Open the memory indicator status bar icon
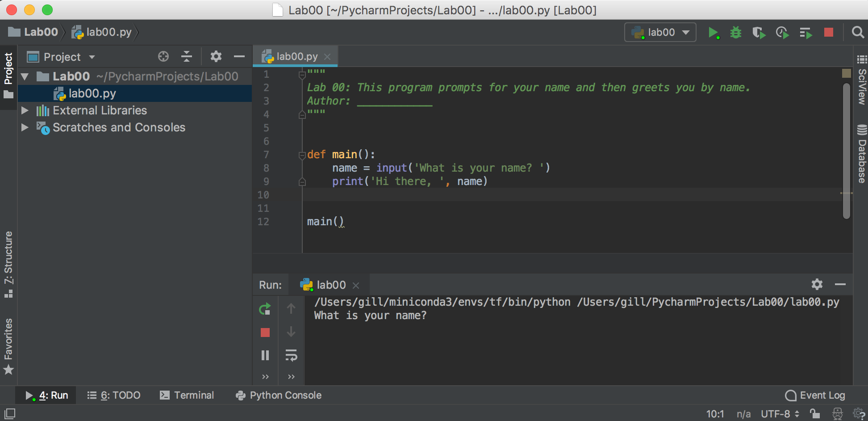 click(859, 414)
